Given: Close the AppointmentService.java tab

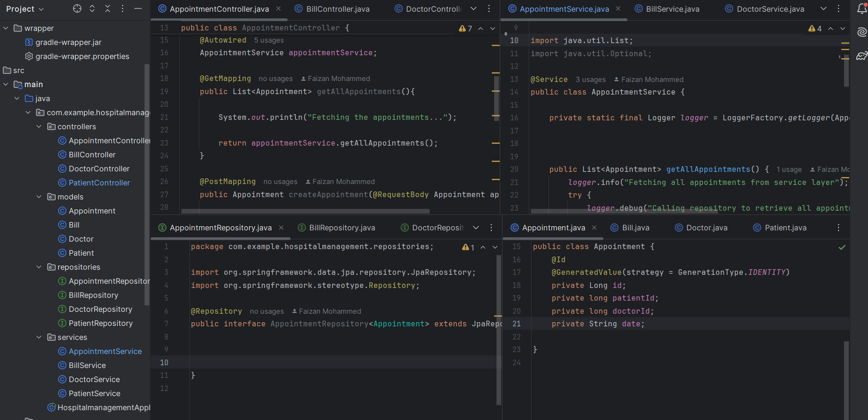Looking at the screenshot, I should click(618, 9).
